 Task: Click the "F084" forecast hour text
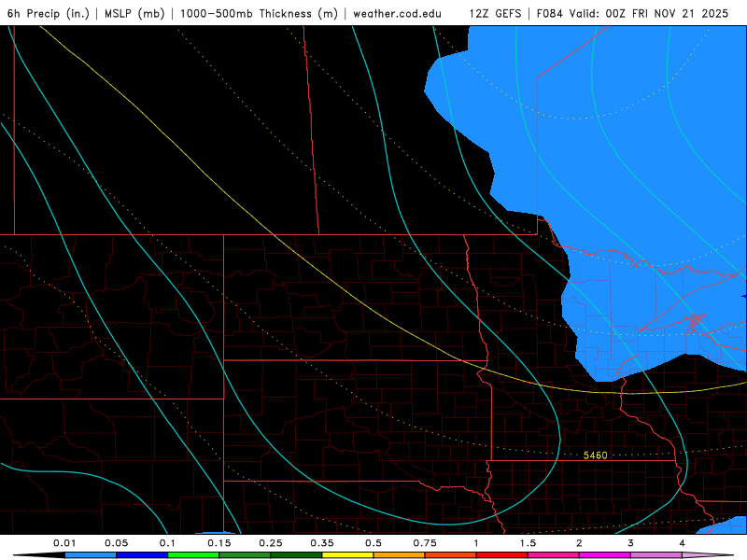(551, 13)
